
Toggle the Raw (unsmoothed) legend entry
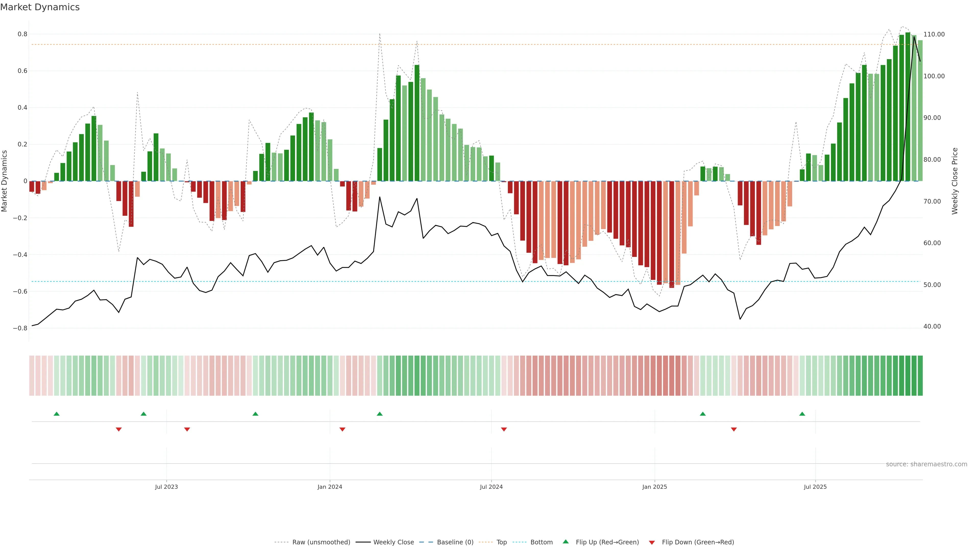click(x=321, y=542)
